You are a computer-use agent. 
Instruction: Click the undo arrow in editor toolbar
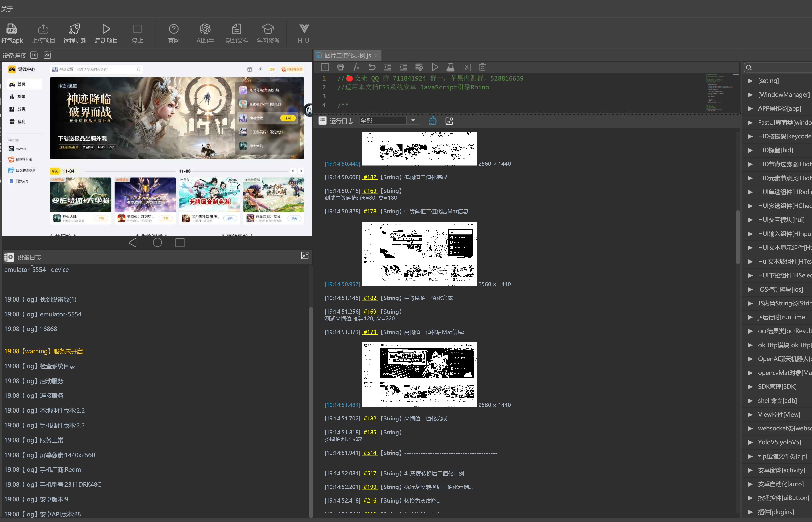(x=372, y=67)
